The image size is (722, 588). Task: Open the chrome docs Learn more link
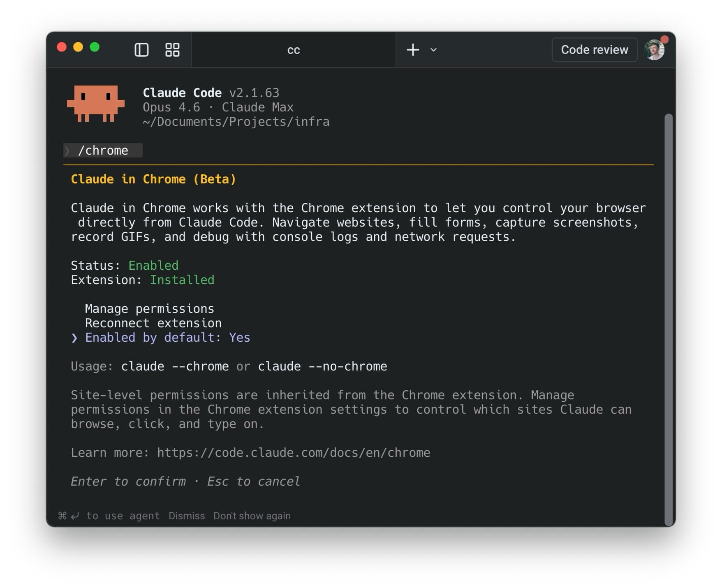(293, 452)
